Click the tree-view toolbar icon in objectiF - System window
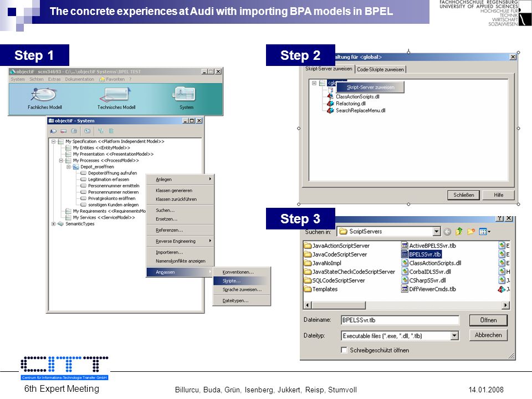Image resolution: width=532 pixels, height=399 pixels. pos(101,131)
